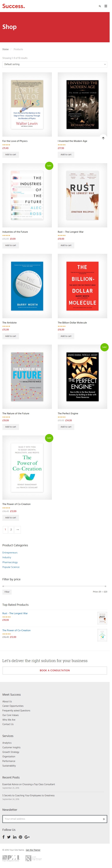Open the search icon in header
The height and width of the screenshot is (868, 112).
point(100,6)
